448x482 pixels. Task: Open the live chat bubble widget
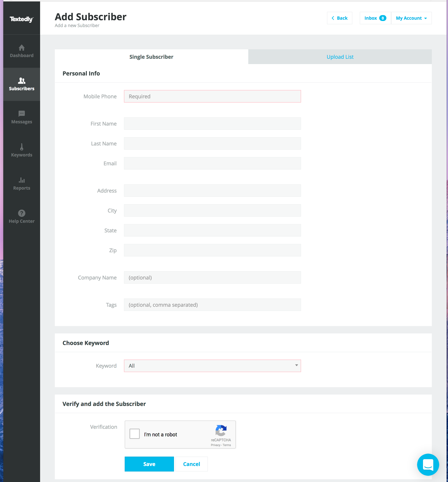coord(428,465)
